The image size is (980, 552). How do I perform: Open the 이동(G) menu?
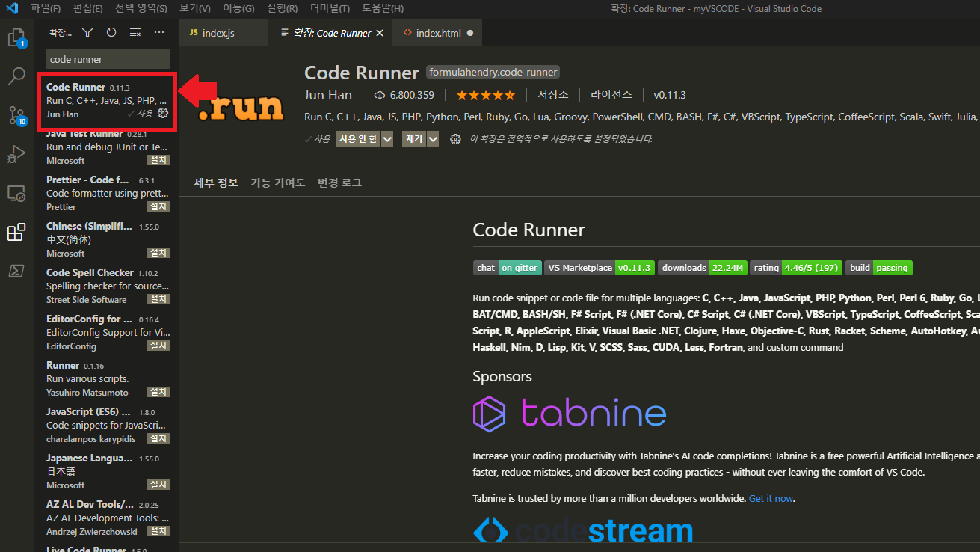coord(238,9)
